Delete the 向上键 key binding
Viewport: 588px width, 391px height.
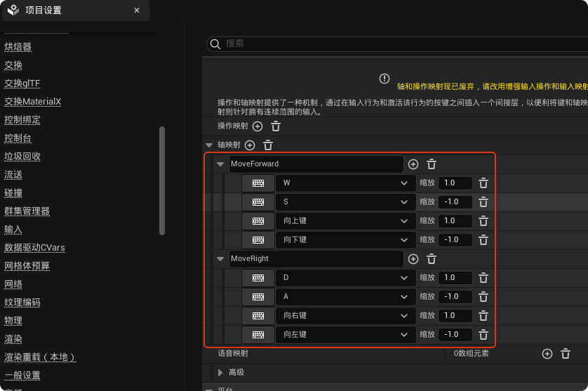pos(483,221)
